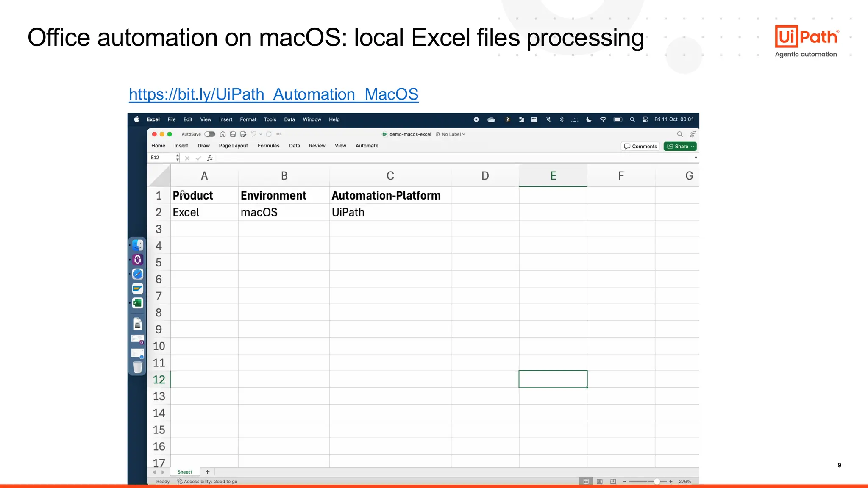Toggle the AutoSave switch

pos(210,134)
